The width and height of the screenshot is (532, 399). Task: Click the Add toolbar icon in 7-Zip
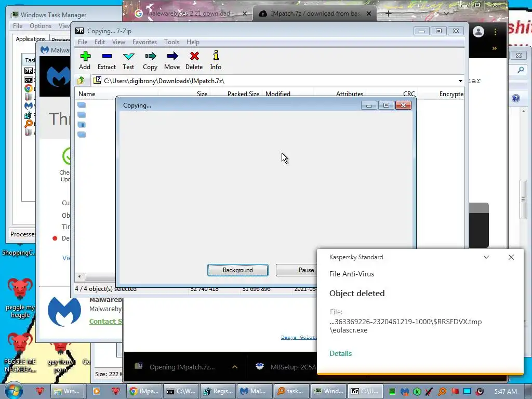pyautogui.click(x=85, y=60)
